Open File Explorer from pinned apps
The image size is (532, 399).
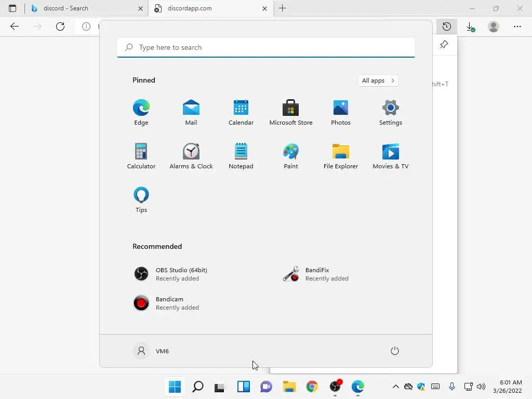click(341, 156)
